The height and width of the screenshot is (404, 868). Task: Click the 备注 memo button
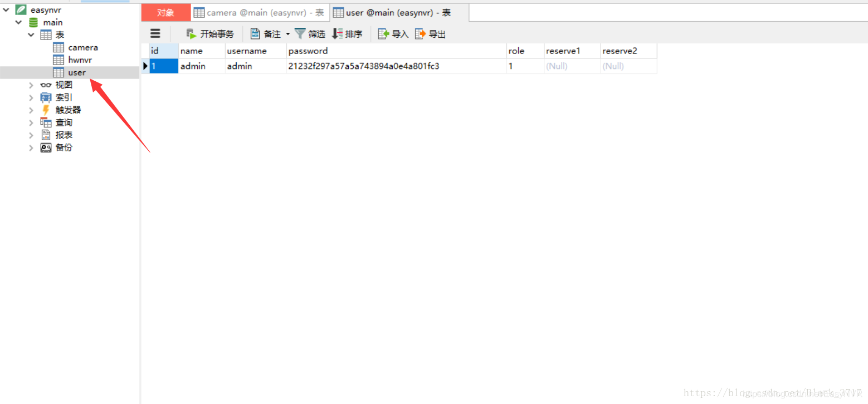tap(265, 34)
